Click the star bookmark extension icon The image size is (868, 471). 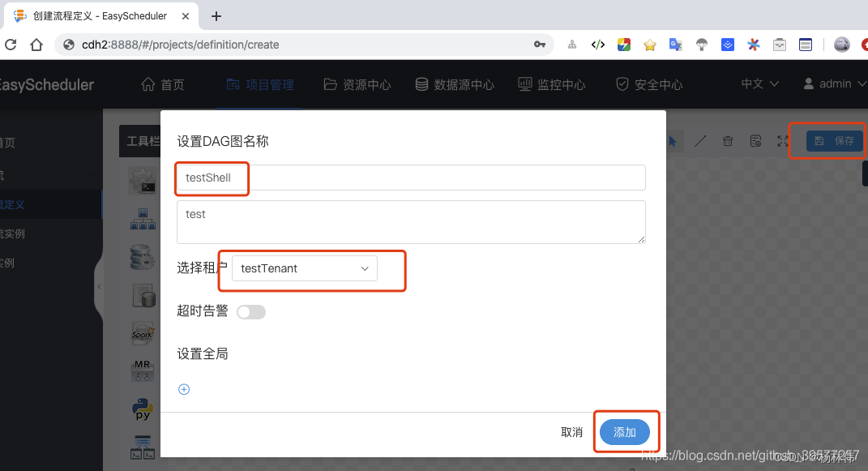click(650, 45)
